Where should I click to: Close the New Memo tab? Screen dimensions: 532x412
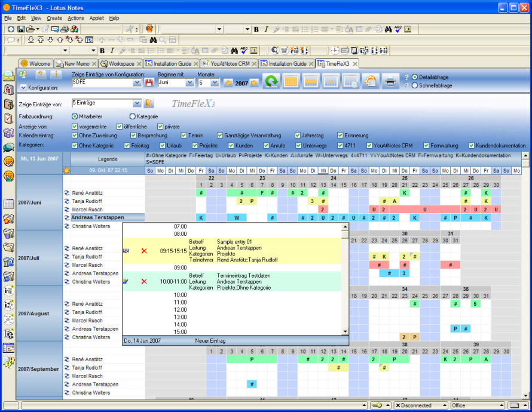(x=94, y=64)
